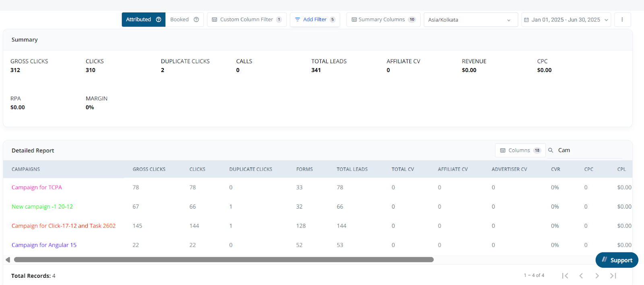
Task: Go to the previous page of records
Action: [581, 276]
